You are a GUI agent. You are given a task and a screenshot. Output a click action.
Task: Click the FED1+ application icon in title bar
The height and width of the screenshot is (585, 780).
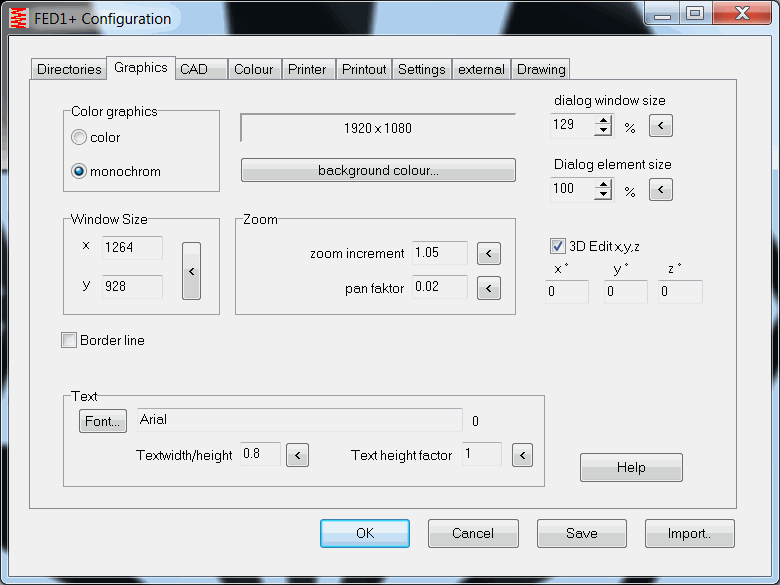[x=19, y=18]
